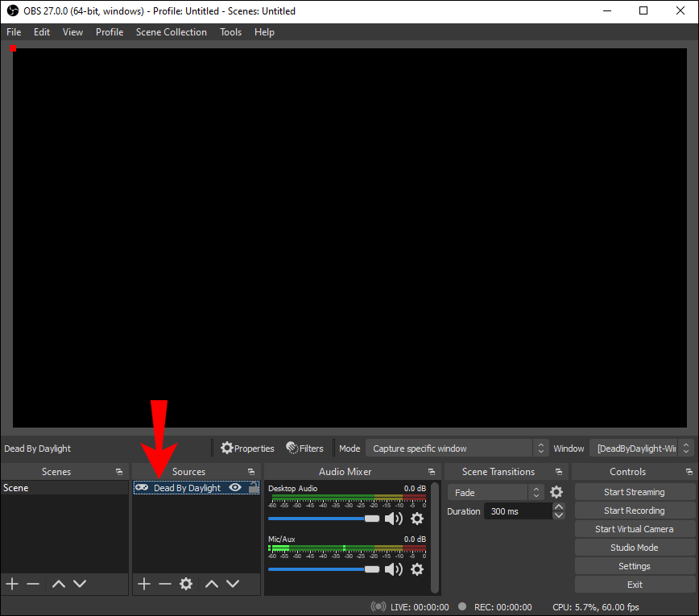
Task: Click the game capture controller icon
Action: click(142, 487)
